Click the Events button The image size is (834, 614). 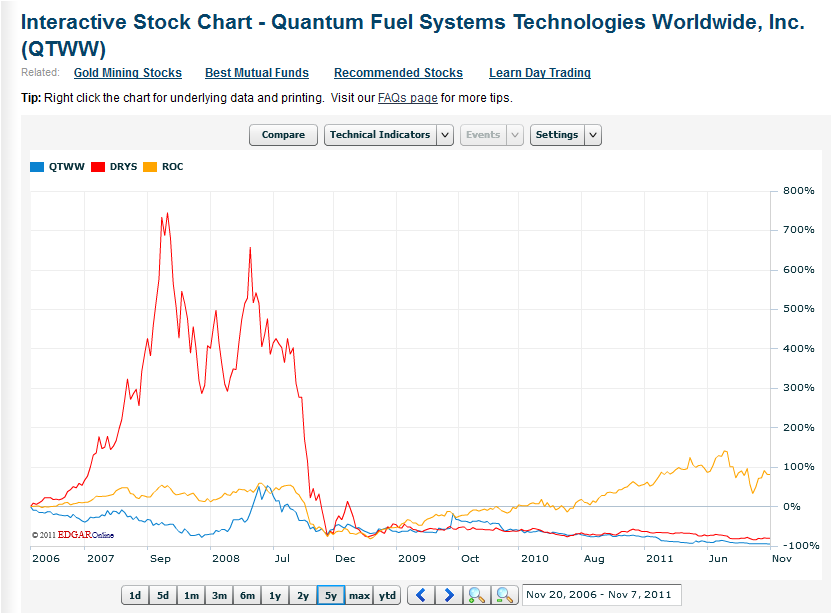(483, 135)
